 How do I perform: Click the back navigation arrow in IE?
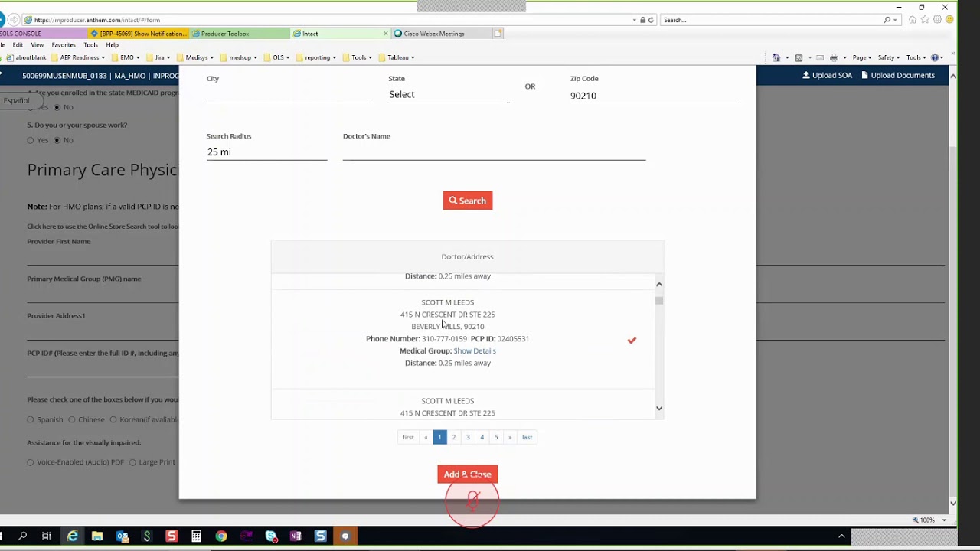pyautogui.click(x=2, y=20)
